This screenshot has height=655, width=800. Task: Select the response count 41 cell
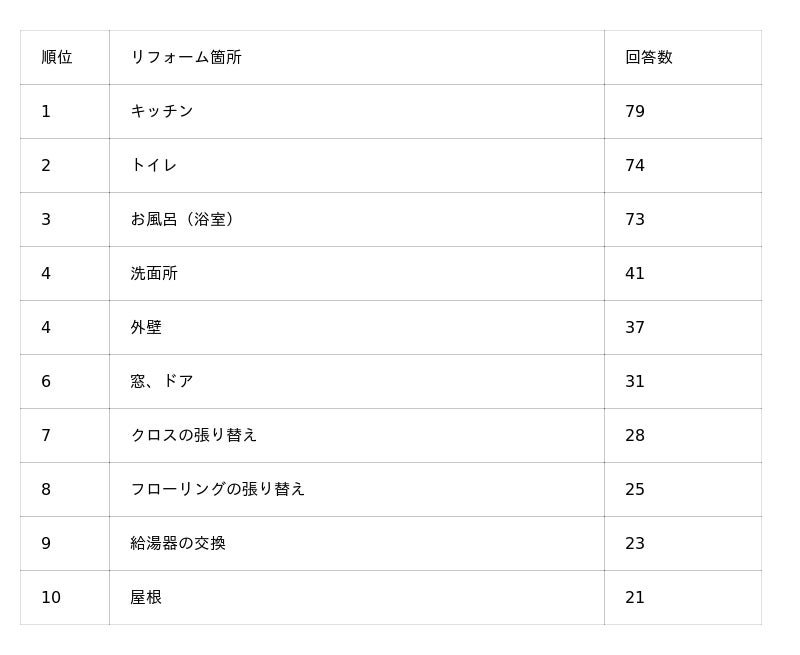pos(635,273)
